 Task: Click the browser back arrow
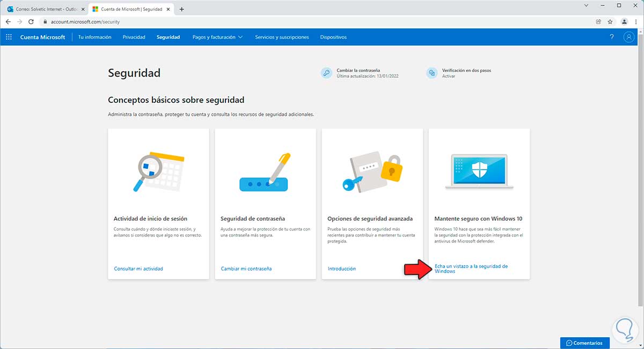point(8,21)
